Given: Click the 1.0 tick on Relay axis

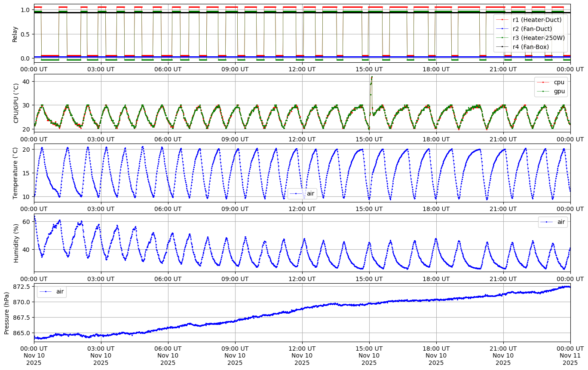Looking at the screenshot, I should click(25, 10).
